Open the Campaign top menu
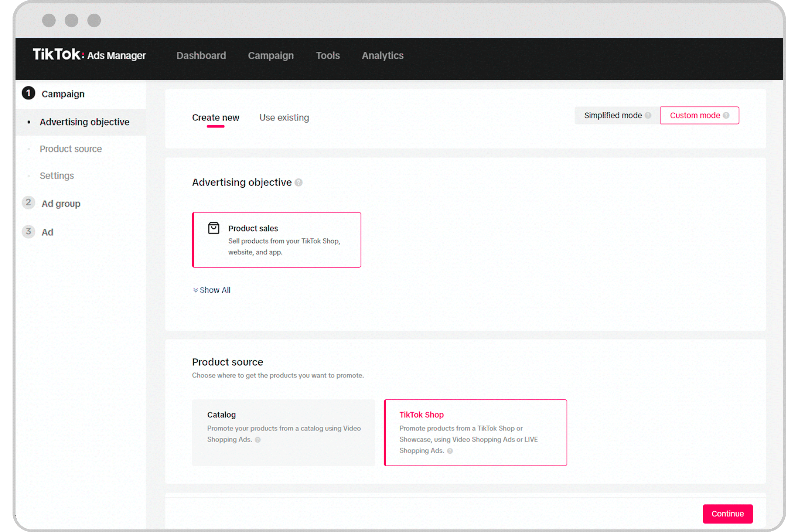This screenshot has height=532, width=798. point(271,55)
